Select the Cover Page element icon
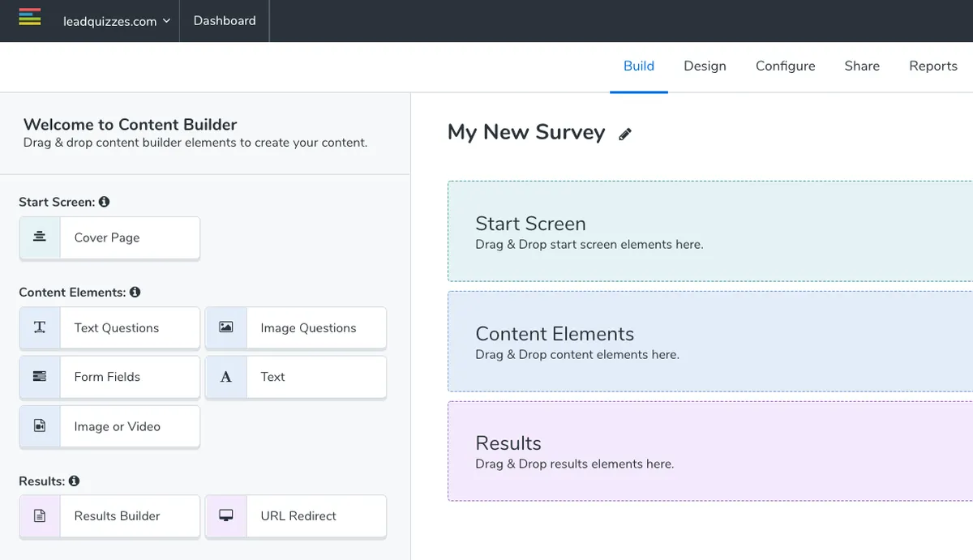Image resolution: width=973 pixels, height=560 pixels. (x=40, y=237)
